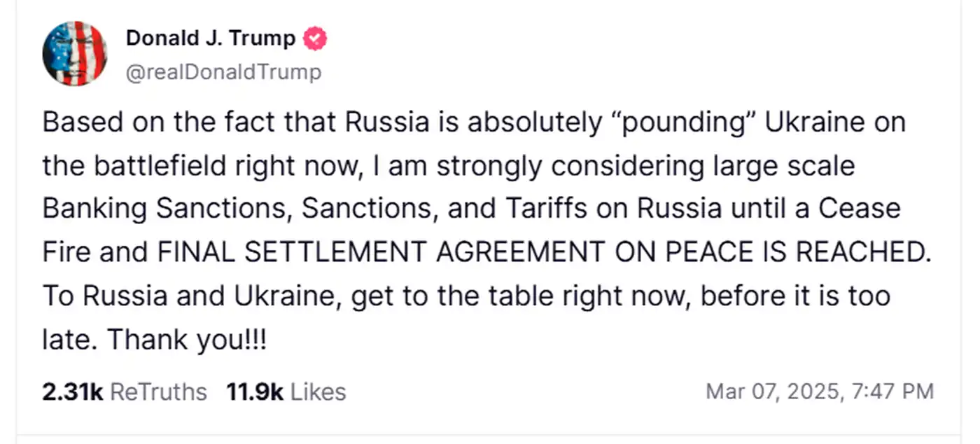
Task: Open the flag-themed profile avatar
Action: click(75, 53)
